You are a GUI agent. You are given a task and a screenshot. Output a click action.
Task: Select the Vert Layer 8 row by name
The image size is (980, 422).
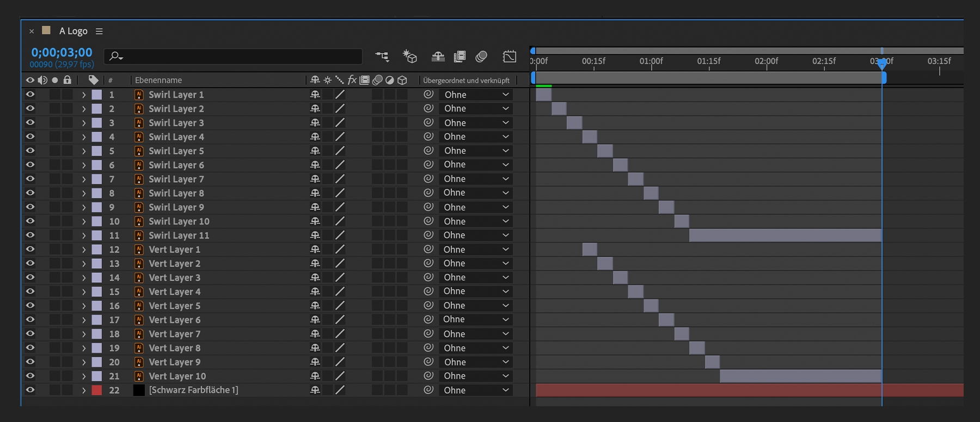pyautogui.click(x=174, y=348)
